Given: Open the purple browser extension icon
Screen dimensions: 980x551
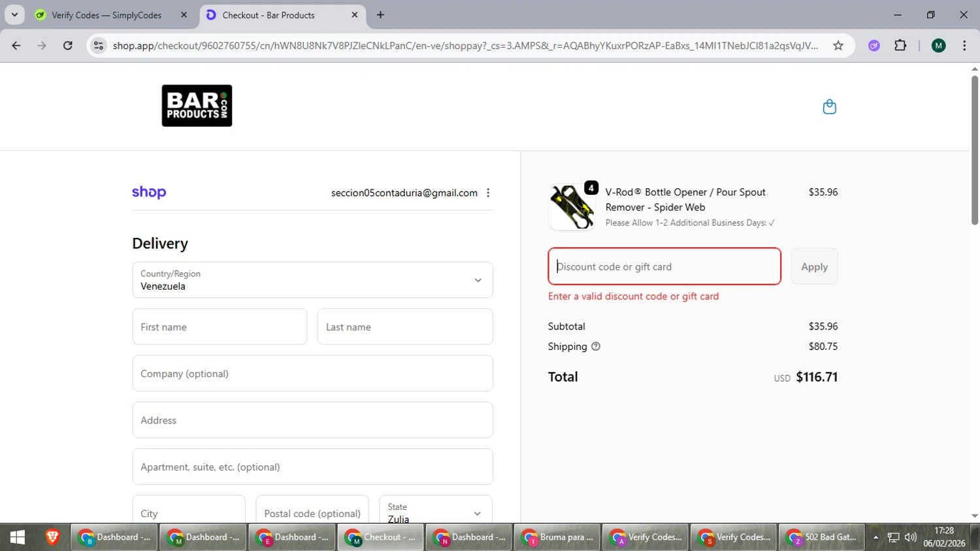Looking at the screenshot, I should point(874,45).
